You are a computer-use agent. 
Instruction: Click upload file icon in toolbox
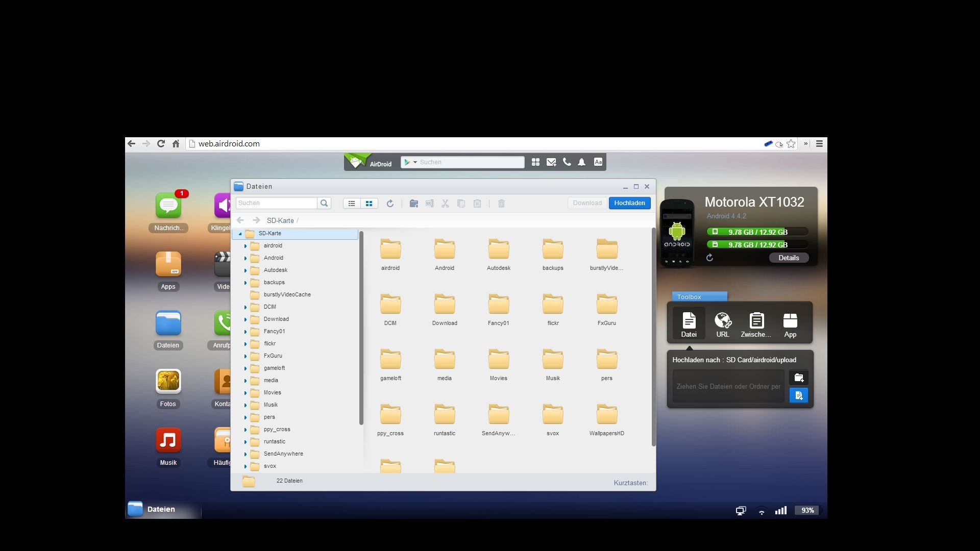[x=799, y=395]
